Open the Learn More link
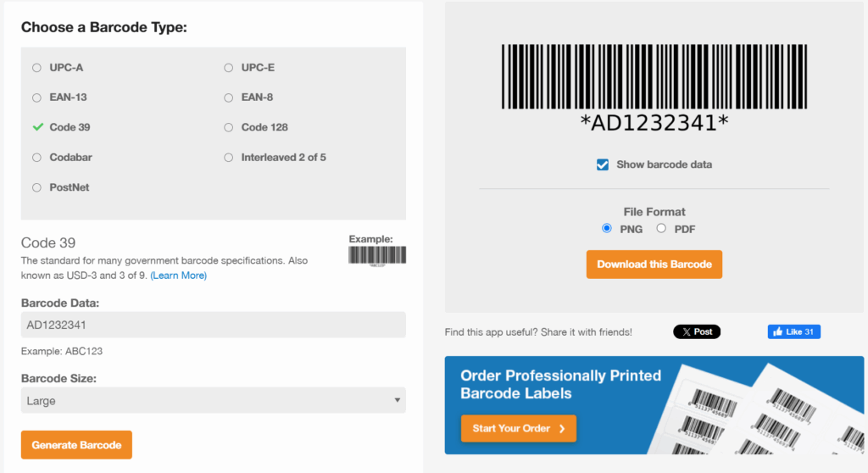 178,275
